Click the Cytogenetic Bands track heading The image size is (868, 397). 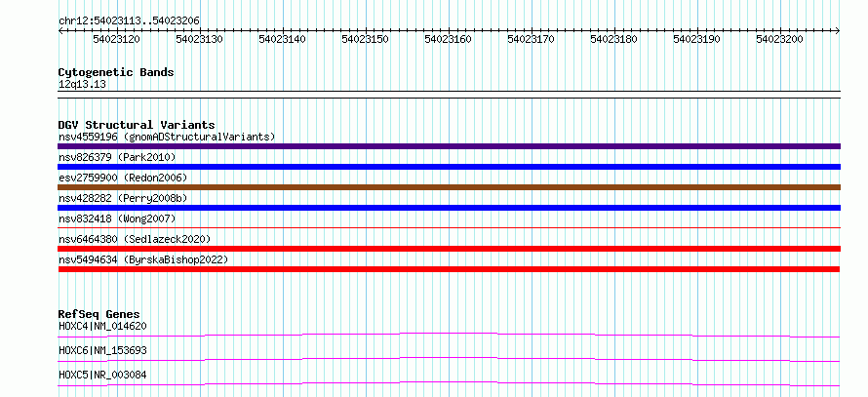point(116,72)
